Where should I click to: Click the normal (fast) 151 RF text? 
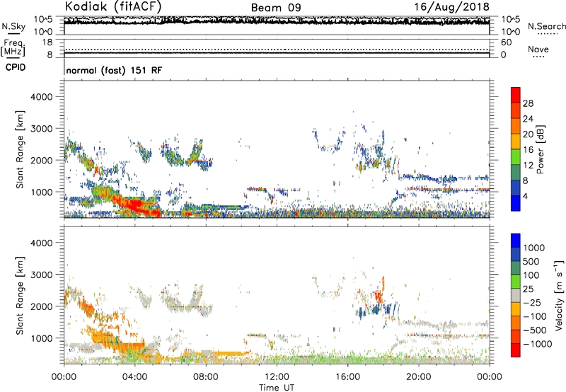point(114,70)
